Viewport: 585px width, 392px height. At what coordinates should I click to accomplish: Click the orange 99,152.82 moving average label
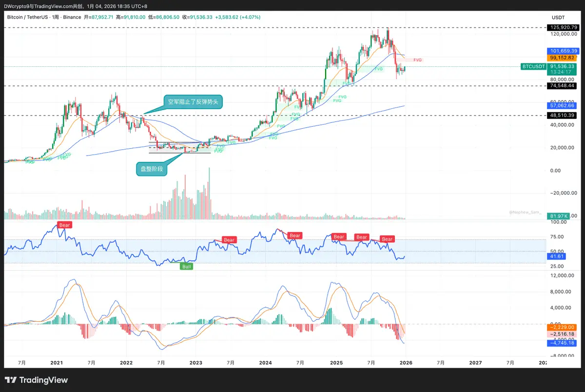coord(563,58)
